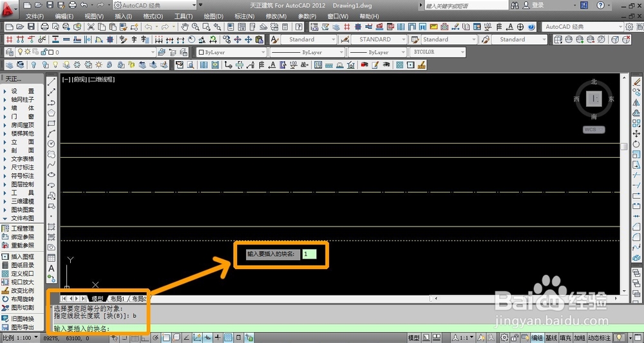Open the Layer Properties Manager icon
The height and width of the screenshot is (343, 644).
[10, 52]
